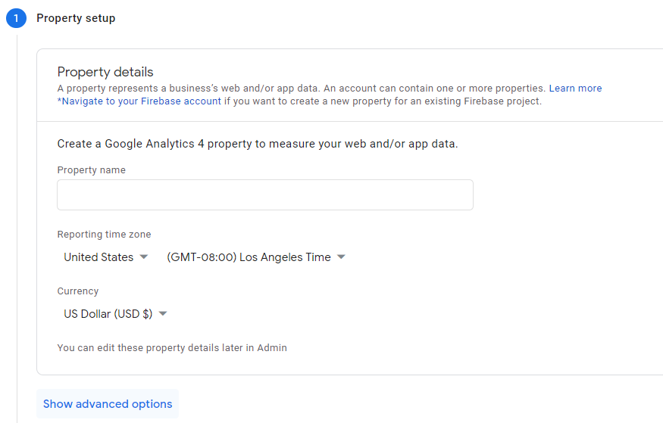Screen dimensions: 663x423
Task: Click the step 1 circle icon
Action: point(16,18)
